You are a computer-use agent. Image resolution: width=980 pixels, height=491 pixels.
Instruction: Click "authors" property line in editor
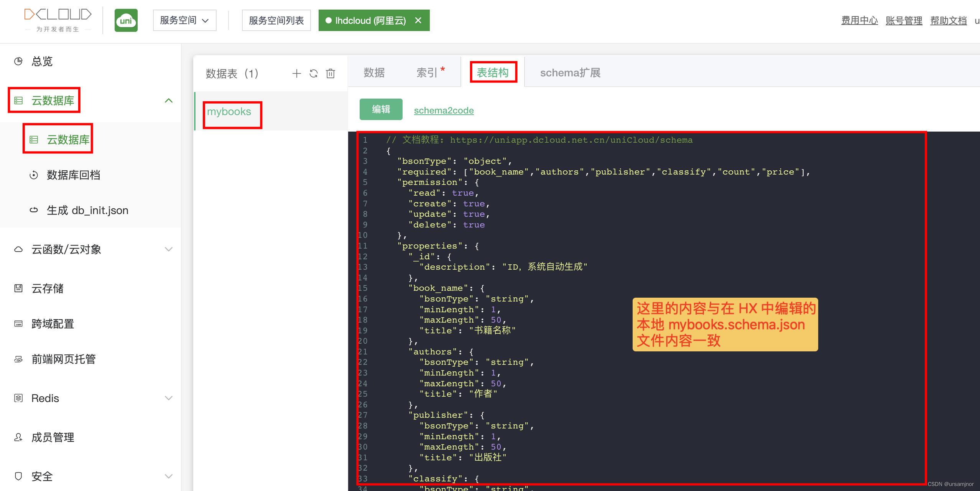click(x=441, y=352)
